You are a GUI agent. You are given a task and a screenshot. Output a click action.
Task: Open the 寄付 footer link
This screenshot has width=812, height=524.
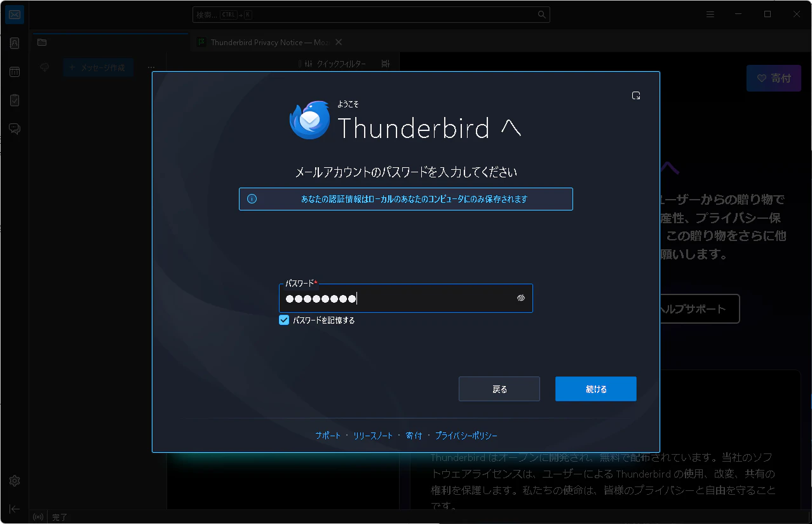tap(414, 436)
